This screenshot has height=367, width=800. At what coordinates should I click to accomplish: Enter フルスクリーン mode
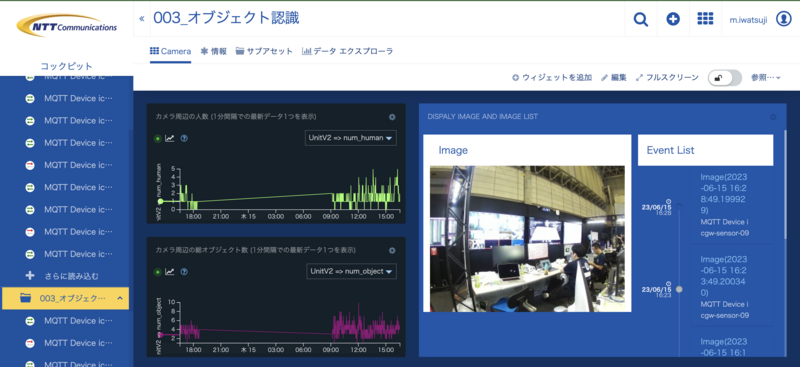point(667,78)
